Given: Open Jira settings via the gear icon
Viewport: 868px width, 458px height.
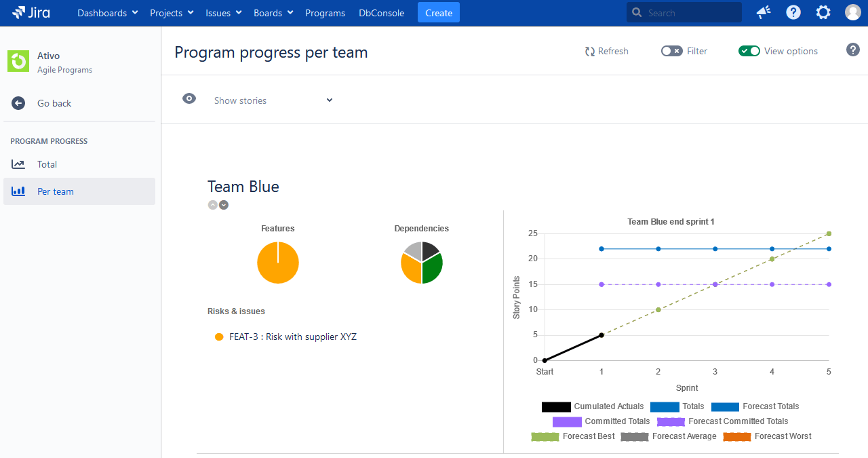Looking at the screenshot, I should point(823,12).
